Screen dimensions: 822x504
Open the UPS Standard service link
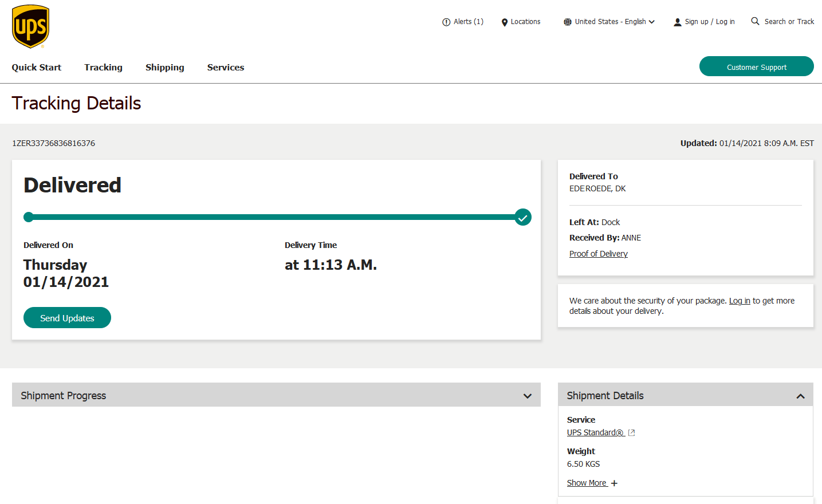point(596,432)
